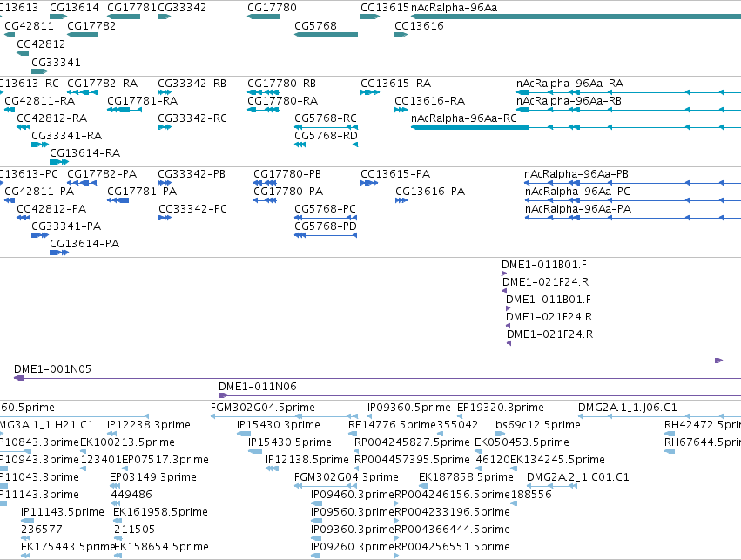
Task: Select protein CG42812-PA
Action: [x=51, y=209]
